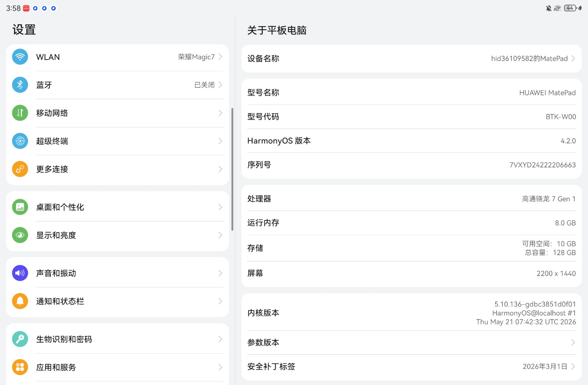Tap the serial number 7VXYD24222206663

pos(543,165)
